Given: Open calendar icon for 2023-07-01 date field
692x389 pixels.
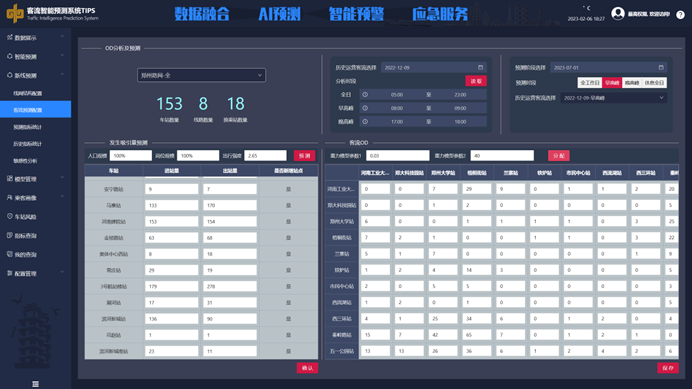Looking at the screenshot, I should pos(661,68).
